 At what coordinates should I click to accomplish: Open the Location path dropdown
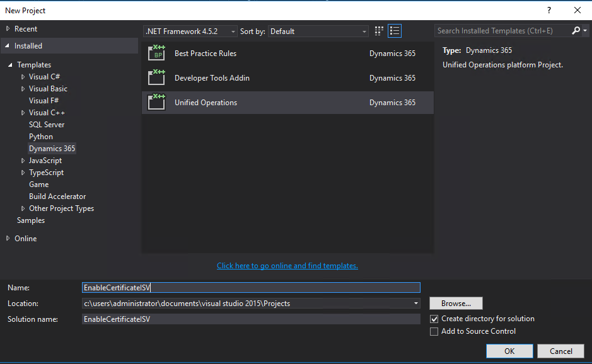pyautogui.click(x=415, y=304)
